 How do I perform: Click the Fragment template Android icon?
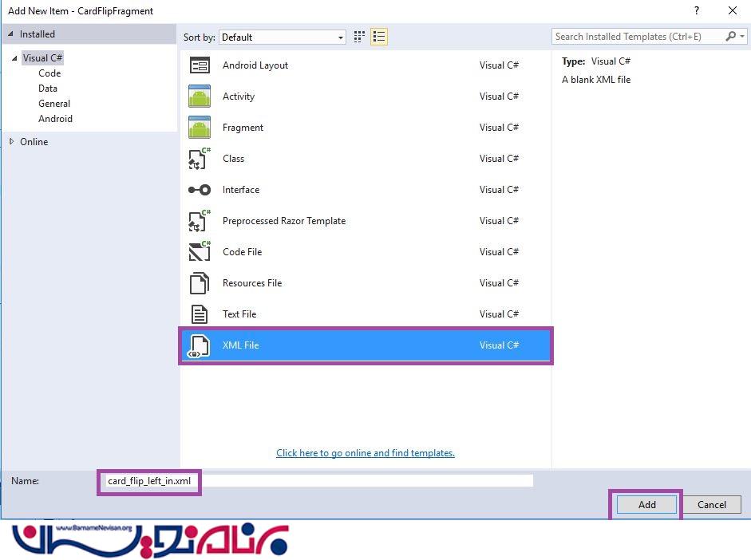click(x=200, y=128)
